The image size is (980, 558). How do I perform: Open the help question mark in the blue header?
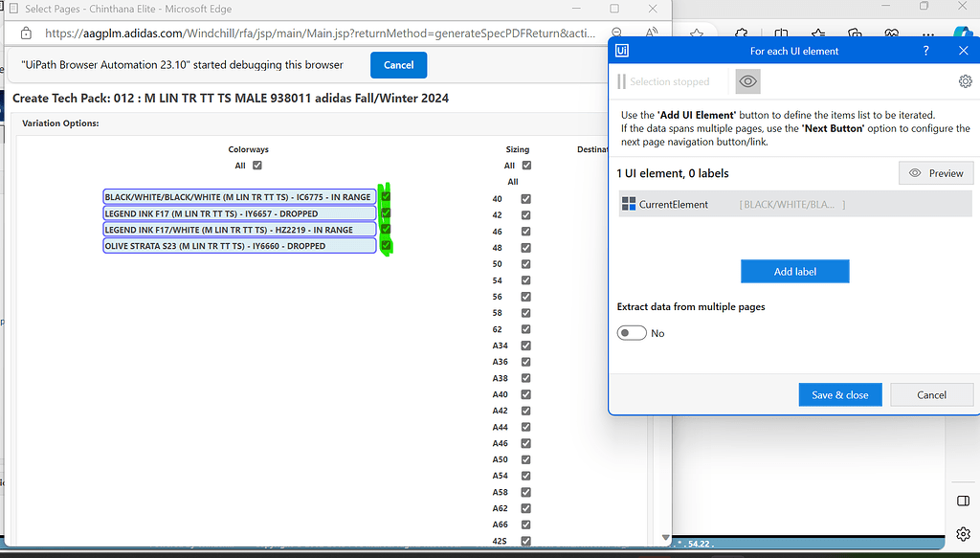[x=925, y=51]
